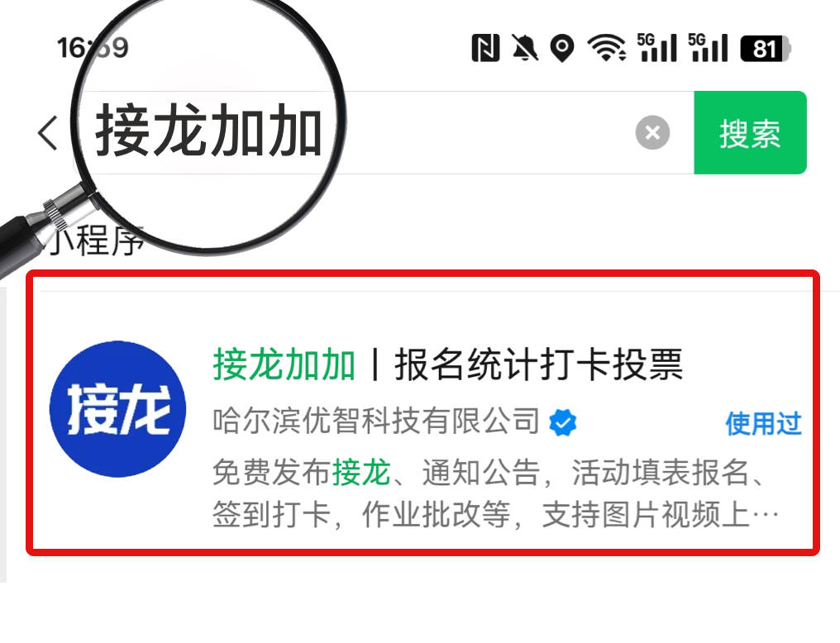Open 接龙加加 | 报名统计打卡投票 result title
Screen dimensions: 840x643
click(x=448, y=364)
